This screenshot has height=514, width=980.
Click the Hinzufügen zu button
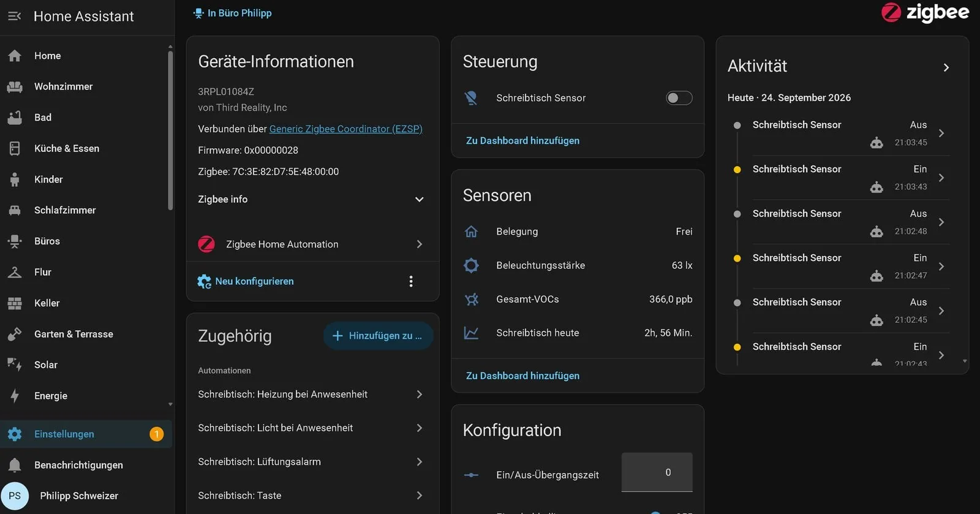pos(378,336)
